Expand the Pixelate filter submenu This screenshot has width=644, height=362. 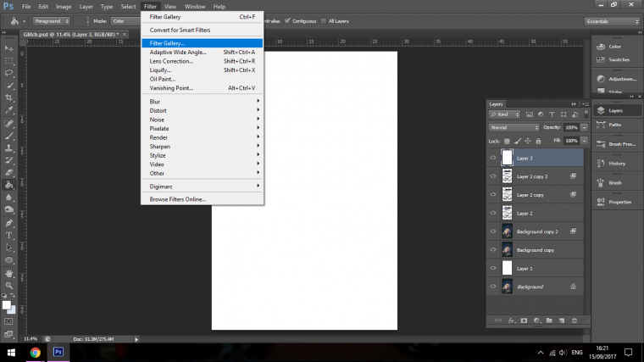(x=202, y=129)
